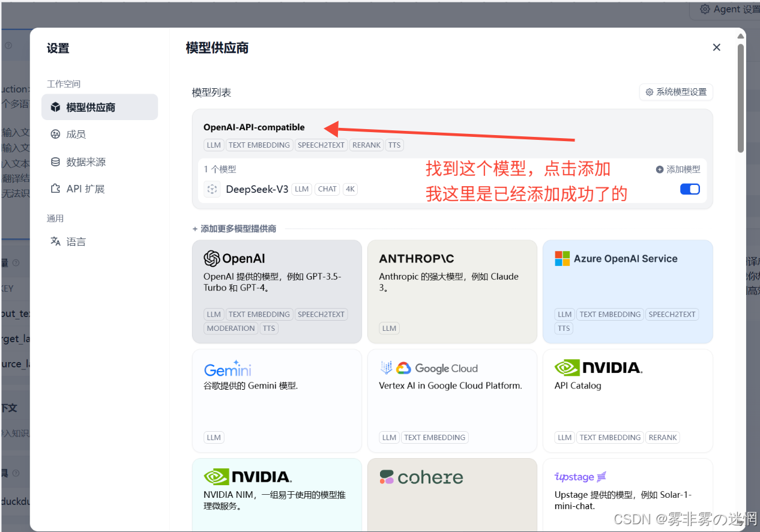Click the Agent 设置 button in background
This screenshot has height=532, width=760.
pos(725,9)
